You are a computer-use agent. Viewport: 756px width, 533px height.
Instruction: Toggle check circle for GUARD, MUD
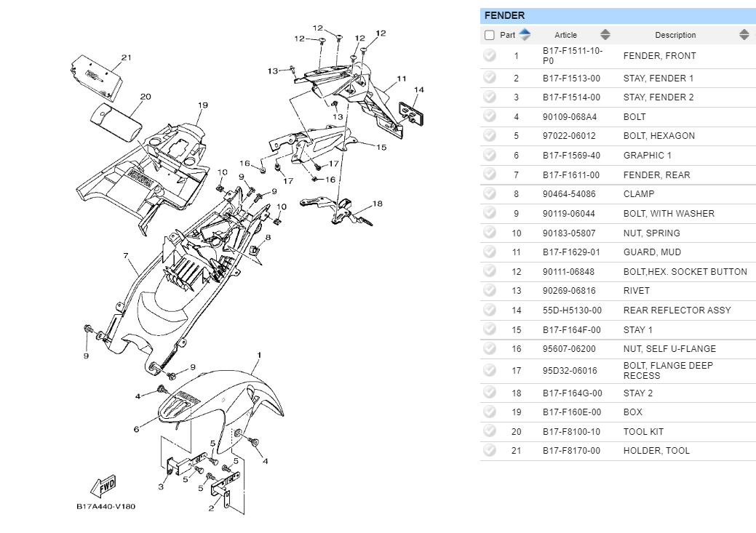coord(490,252)
